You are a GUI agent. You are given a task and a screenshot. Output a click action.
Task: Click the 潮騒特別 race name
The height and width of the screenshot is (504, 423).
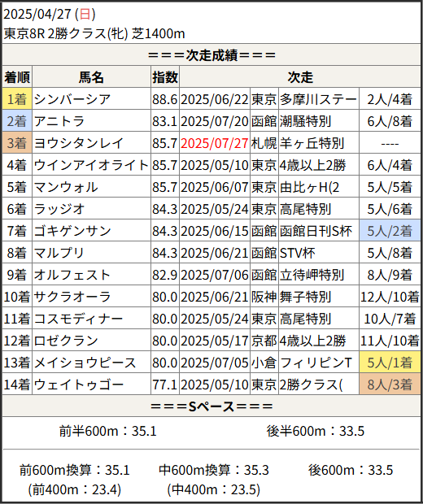click(305, 121)
